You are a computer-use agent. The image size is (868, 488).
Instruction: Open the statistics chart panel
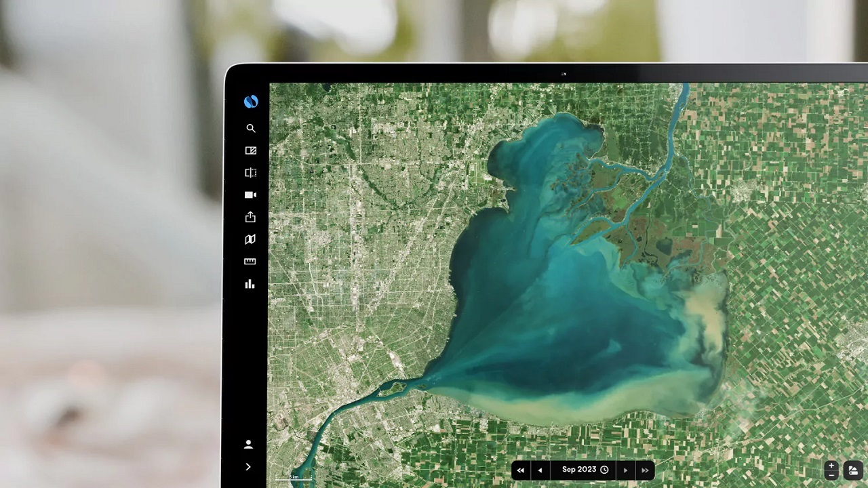pyautogui.click(x=250, y=284)
